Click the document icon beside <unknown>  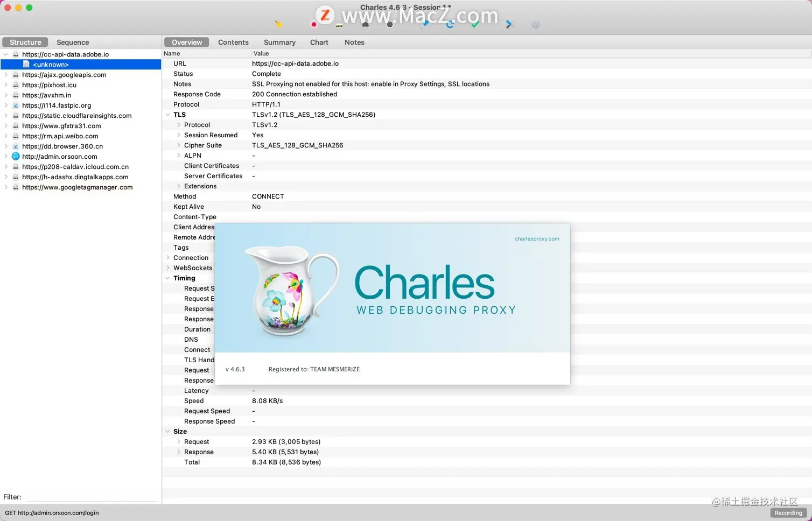point(26,64)
